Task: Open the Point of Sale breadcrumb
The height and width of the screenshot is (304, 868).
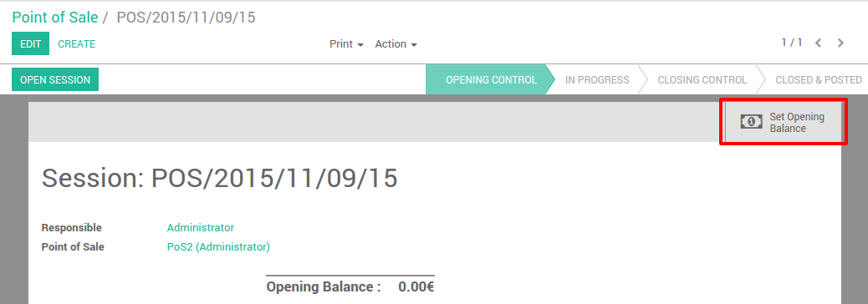Action: click(55, 18)
